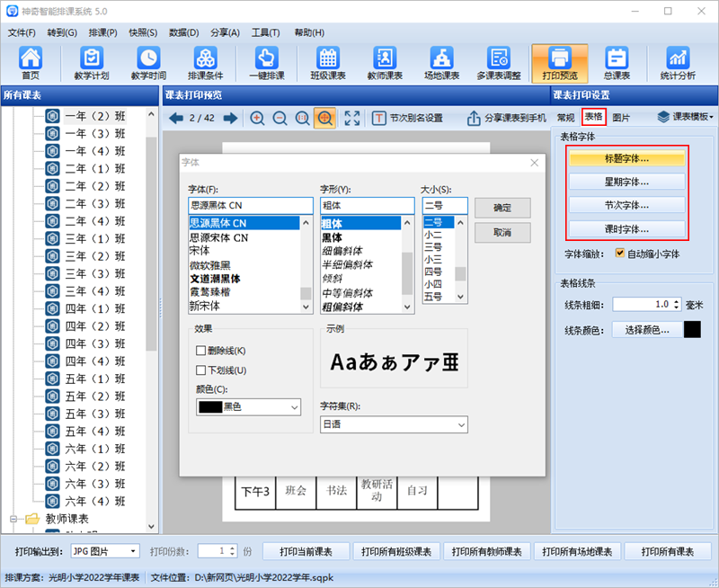Click the full screen expand icon
This screenshot has width=719, height=588.
point(351,119)
